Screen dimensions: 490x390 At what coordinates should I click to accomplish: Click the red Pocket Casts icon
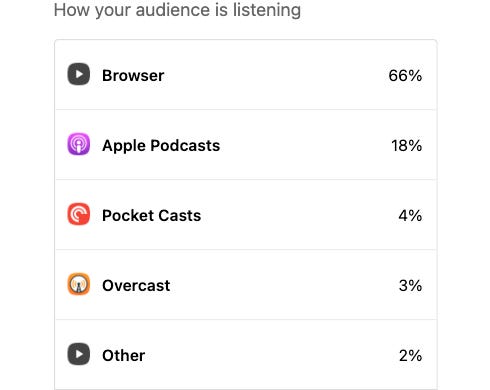click(x=79, y=214)
